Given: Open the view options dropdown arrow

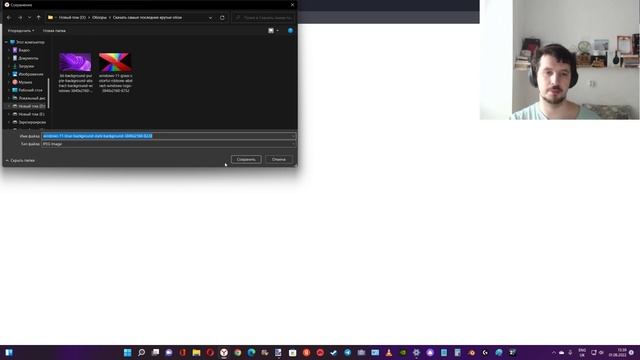Looking at the screenshot, I should coord(278,31).
